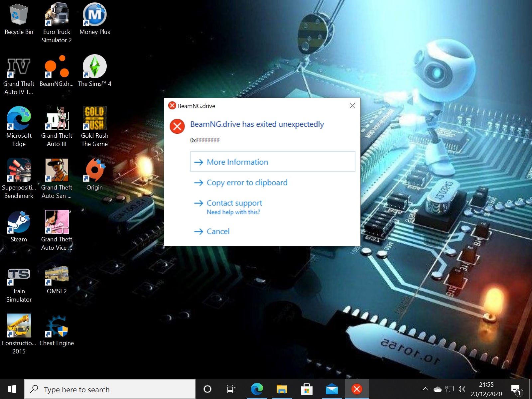Image resolution: width=532 pixels, height=399 pixels.
Task: Select Grand Theft Auto III icon
Action: [x=57, y=127]
